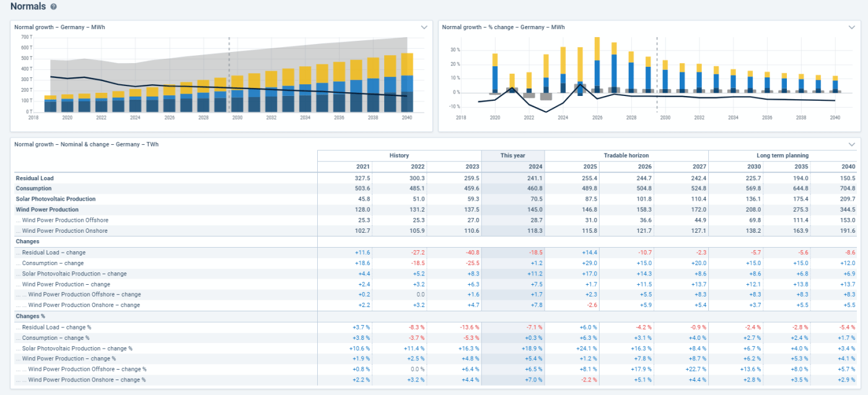Click the Changes % section heading

[x=30, y=316]
